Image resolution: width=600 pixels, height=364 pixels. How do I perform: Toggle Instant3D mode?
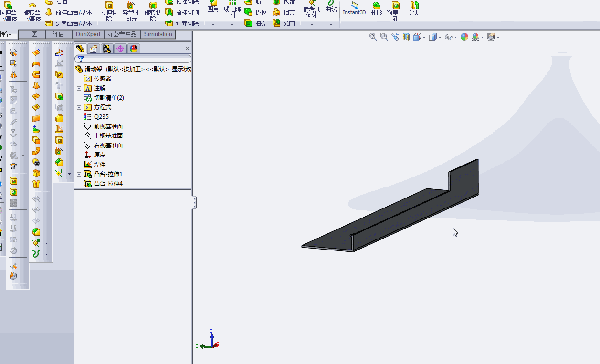[354, 9]
